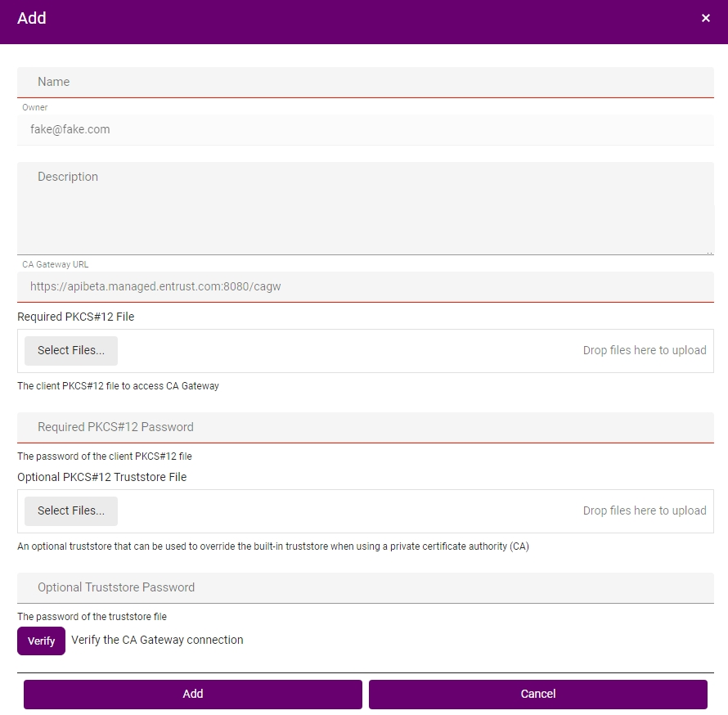Click the Optional Truststore File drop zone text

(x=644, y=510)
